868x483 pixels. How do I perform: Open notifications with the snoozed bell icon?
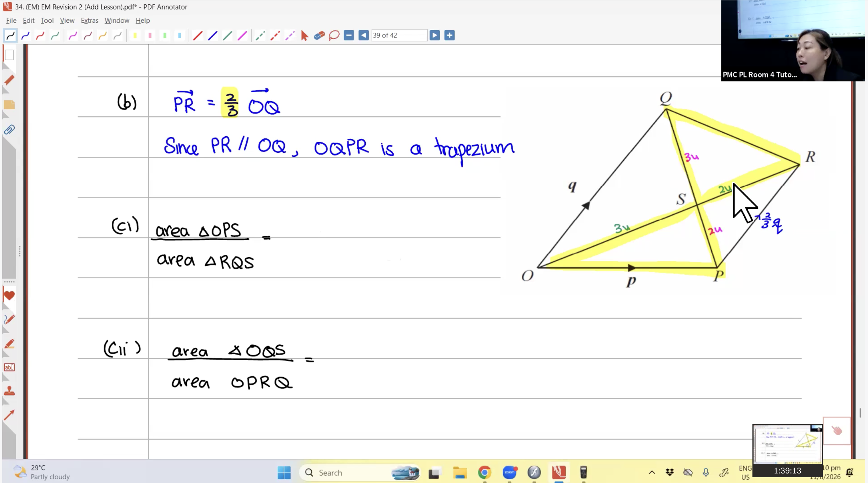tap(850, 472)
